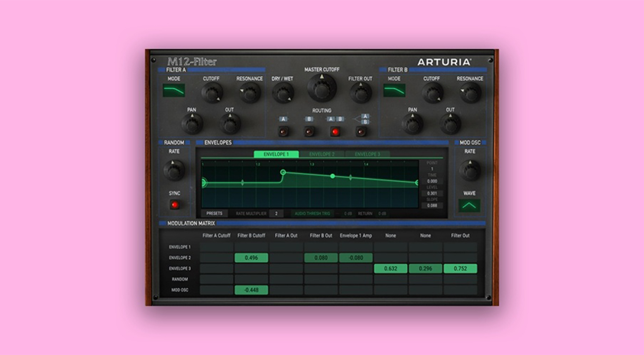Toggle the Random Sync LED button
The width and height of the screenshot is (644, 355).
click(174, 205)
